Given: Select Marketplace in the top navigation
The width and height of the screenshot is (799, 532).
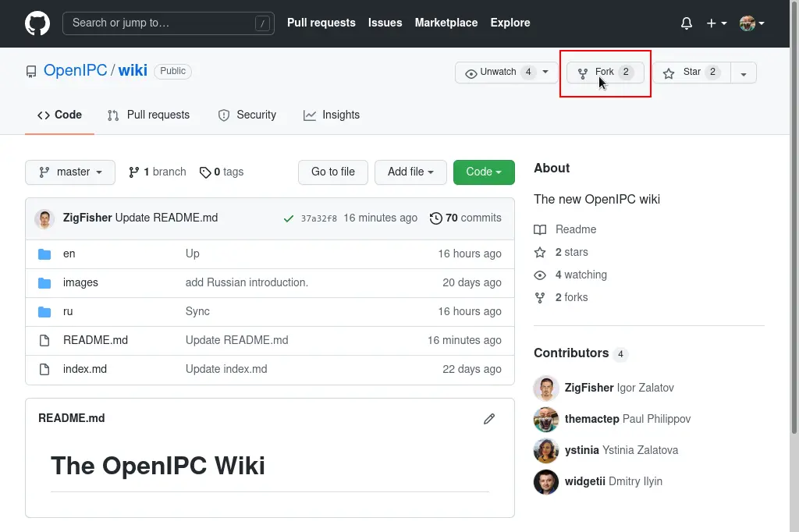Looking at the screenshot, I should pos(446,23).
